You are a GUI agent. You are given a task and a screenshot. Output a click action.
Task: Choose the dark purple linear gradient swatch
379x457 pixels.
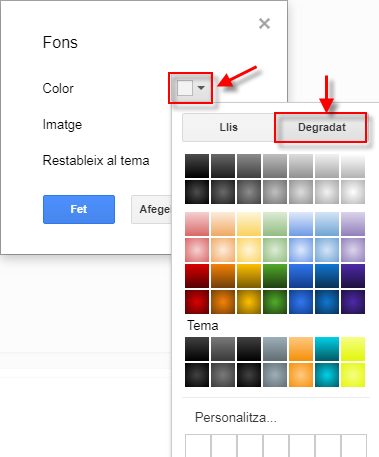tap(353, 276)
